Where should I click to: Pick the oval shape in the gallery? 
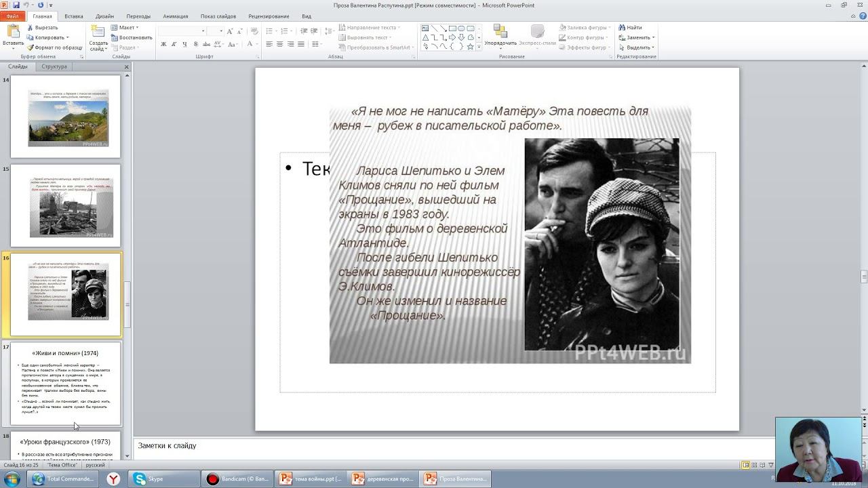point(461,28)
